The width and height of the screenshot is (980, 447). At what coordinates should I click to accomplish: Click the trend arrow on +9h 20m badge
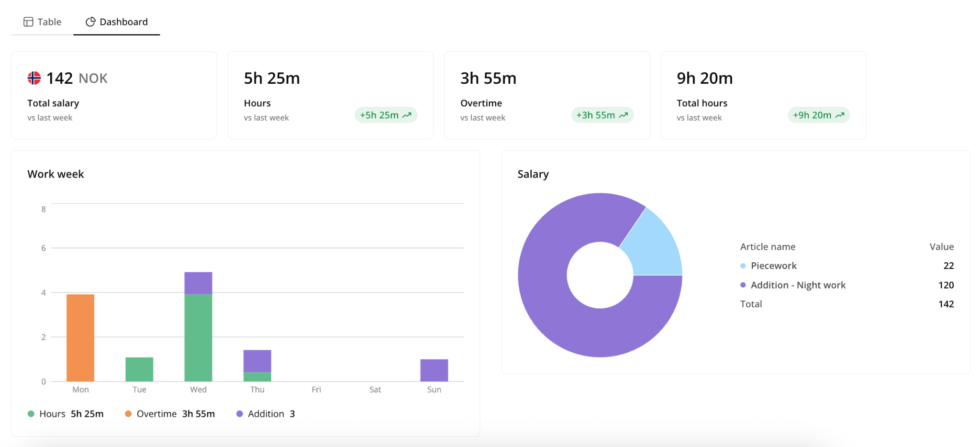(840, 115)
